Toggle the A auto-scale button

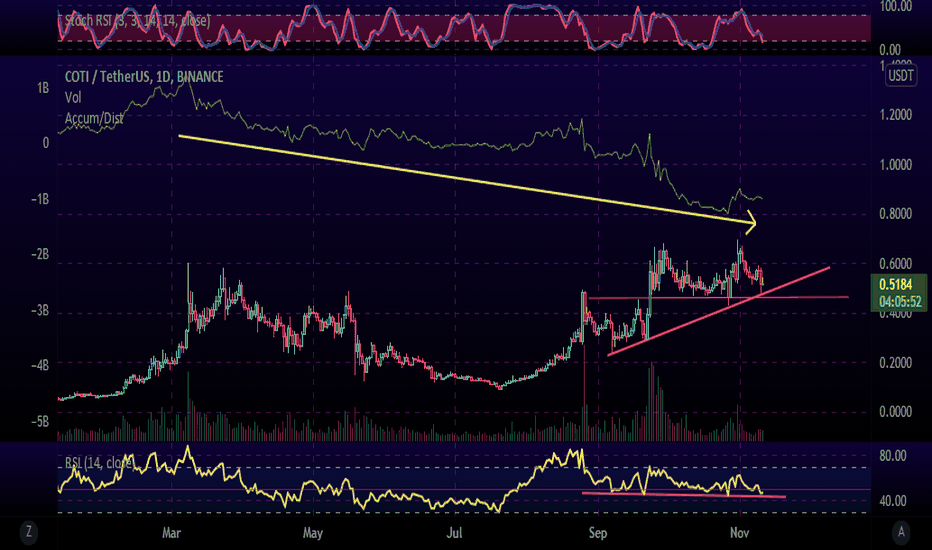coord(901,532)
